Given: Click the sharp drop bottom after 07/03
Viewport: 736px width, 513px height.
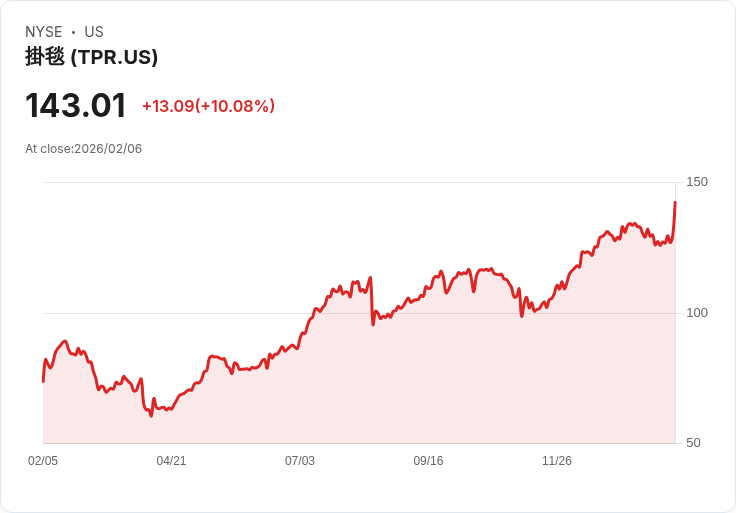Looking at the screenshot, I should pyautogui.click(x=373, y=324).
